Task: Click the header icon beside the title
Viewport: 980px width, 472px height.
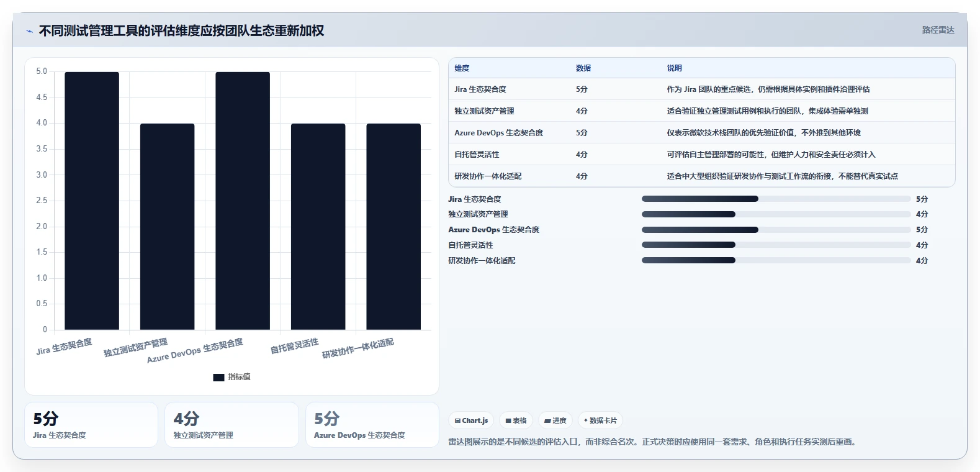Action: (29, 31)
